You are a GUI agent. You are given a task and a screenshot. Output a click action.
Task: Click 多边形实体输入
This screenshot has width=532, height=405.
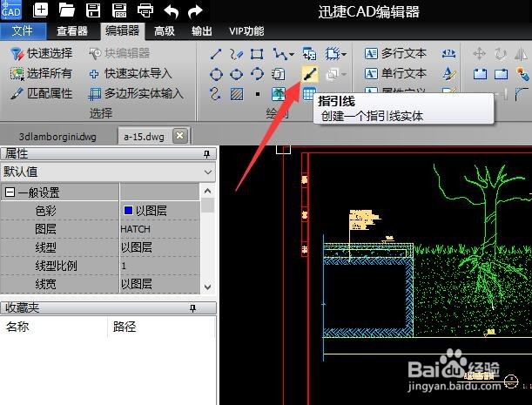coord(136,93)
